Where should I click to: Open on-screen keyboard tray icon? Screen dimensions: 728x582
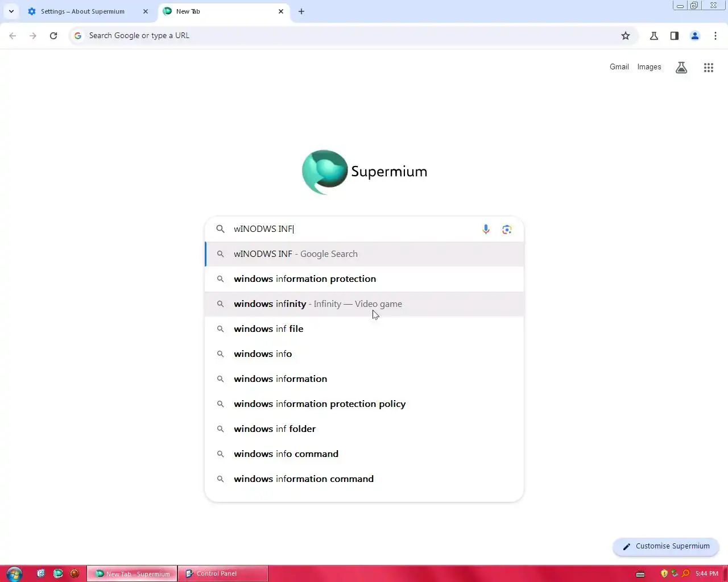click(x=640, y=573)
